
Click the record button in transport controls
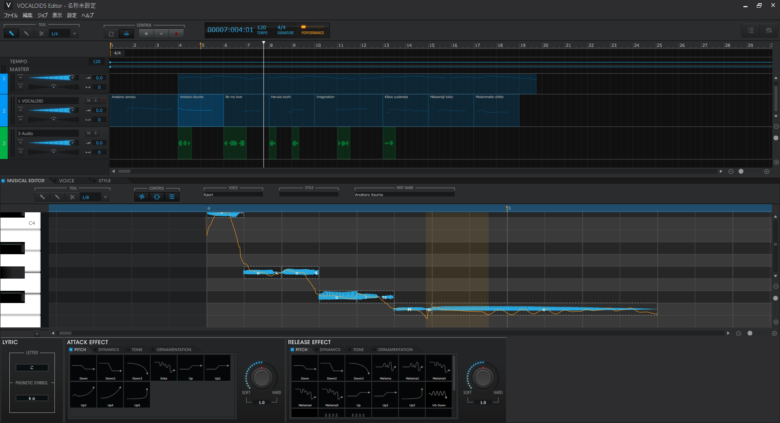(176, 33)
